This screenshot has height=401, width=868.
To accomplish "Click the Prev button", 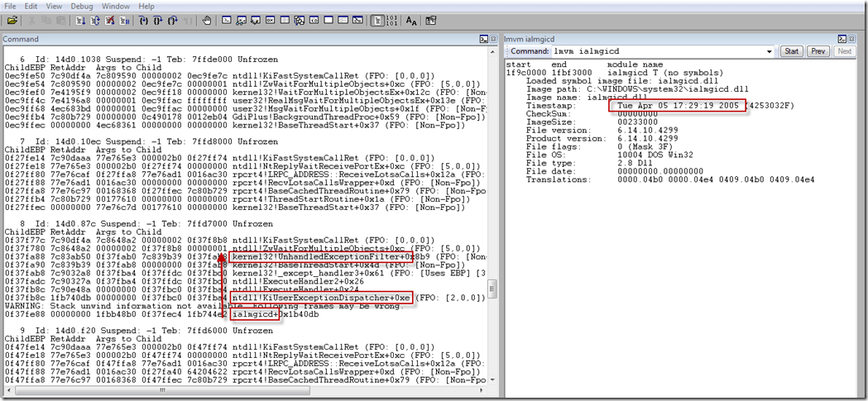I will 818,51.
